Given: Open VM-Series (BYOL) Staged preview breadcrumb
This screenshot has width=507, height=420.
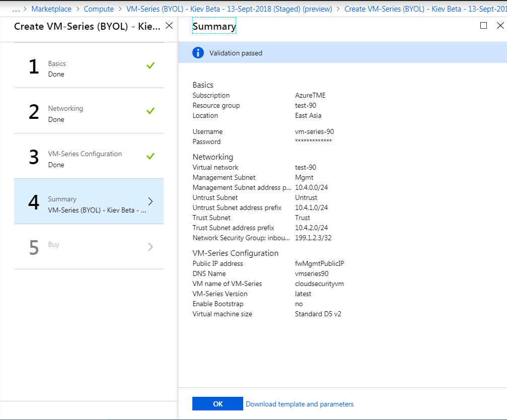Looking at the screenshot, I should pos(229,9).
